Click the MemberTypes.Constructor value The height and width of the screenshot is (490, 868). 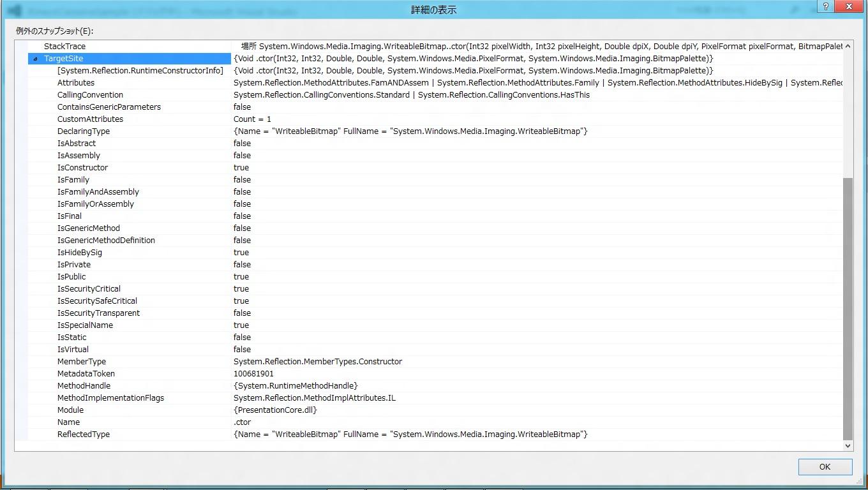tap(318, 362)
